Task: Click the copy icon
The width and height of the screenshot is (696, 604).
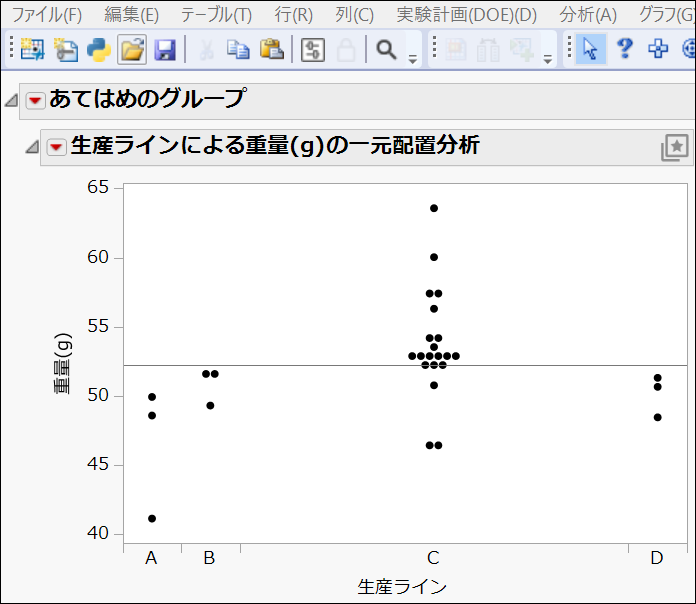Action: (x=238, y=49)
